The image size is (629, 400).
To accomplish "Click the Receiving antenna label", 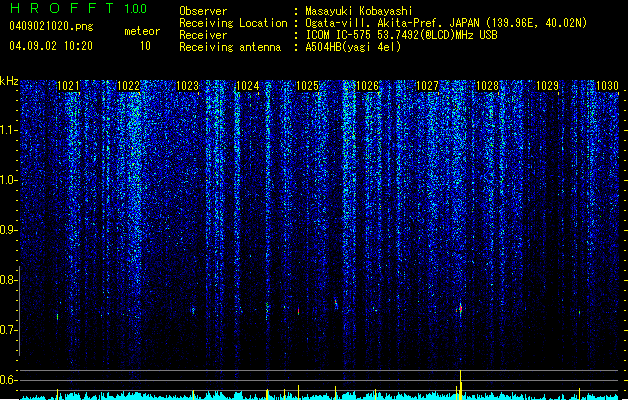I will click(x=230, y=47).
